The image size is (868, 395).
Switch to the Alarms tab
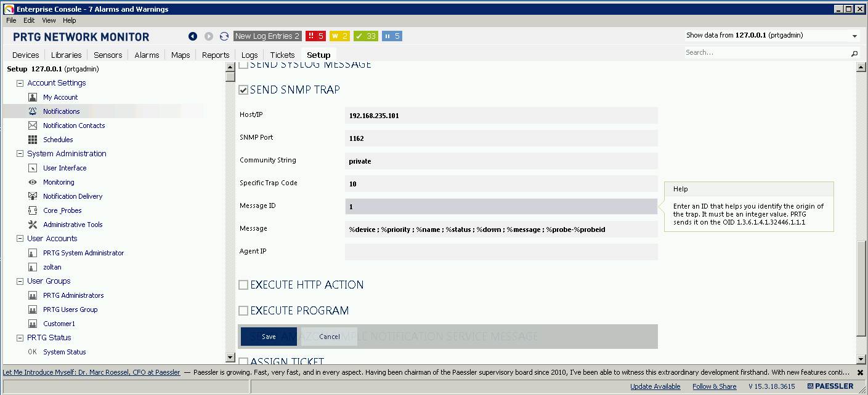[147, 55]
